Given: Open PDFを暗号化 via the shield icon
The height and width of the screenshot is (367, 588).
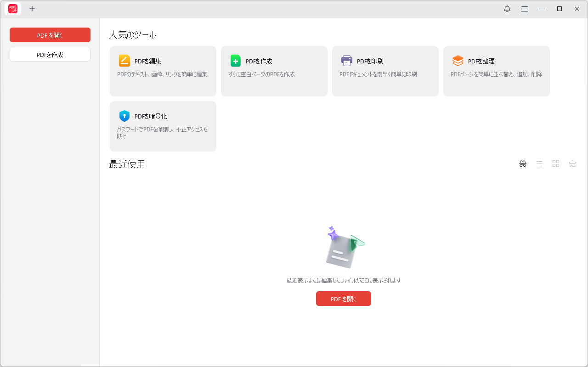Looking at the screenshot, I should click(124, 116).
